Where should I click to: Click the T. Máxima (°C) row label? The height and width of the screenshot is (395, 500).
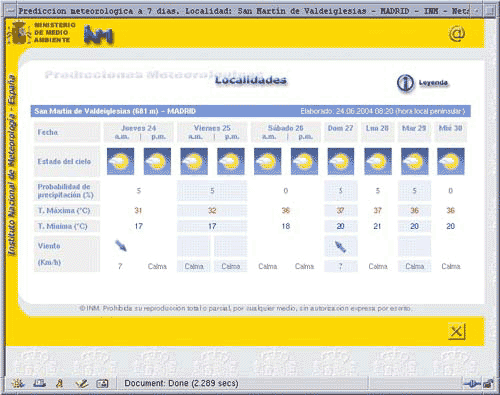pyautogui.click(x=63, y=211)
